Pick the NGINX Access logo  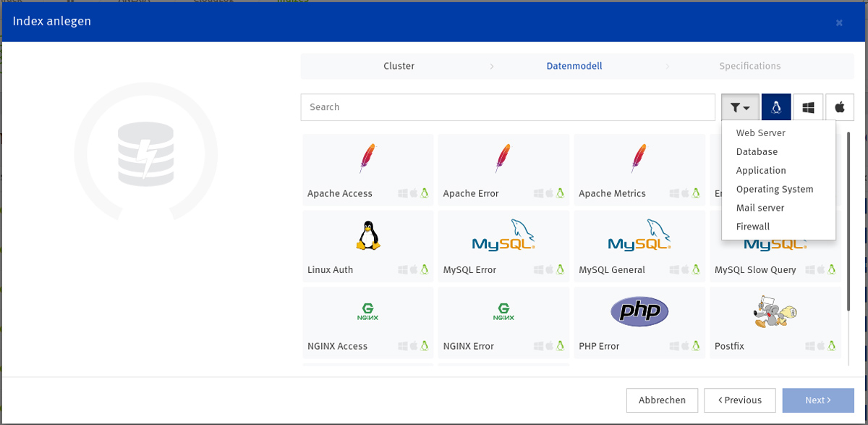tap(368, 312)
